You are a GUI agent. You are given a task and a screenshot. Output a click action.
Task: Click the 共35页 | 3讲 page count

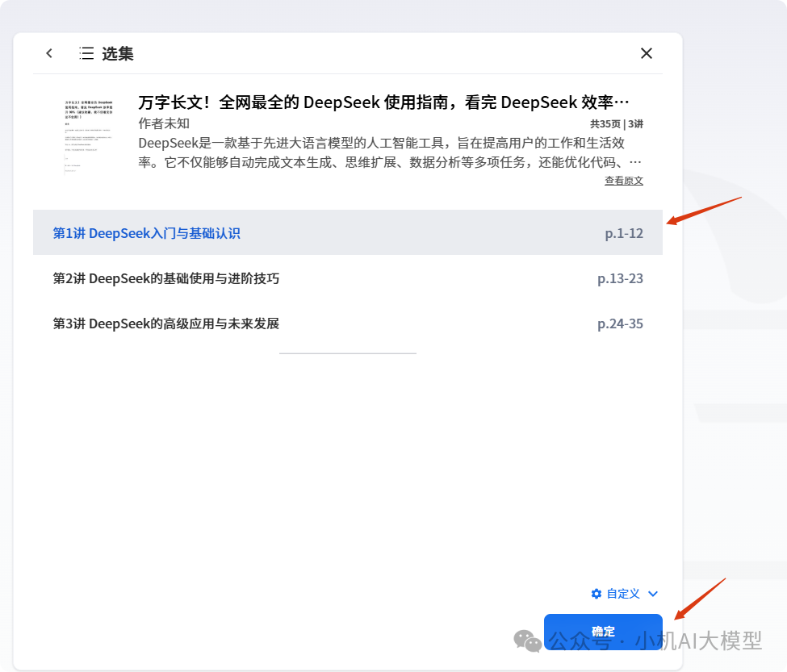pyautogui.click(x=617, y=124)
